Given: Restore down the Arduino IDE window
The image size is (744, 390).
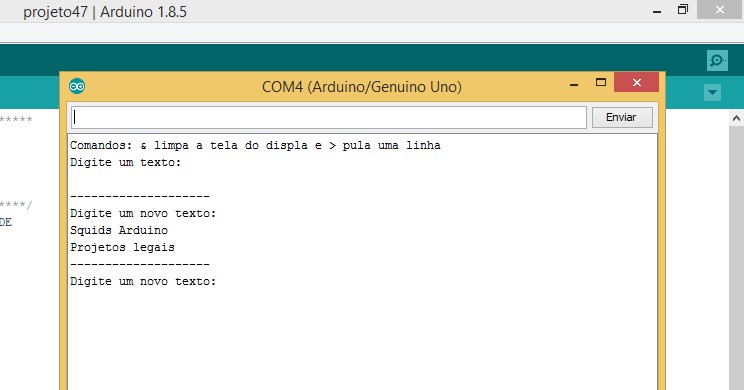Looking at the screenshot, I should (682, 9).
